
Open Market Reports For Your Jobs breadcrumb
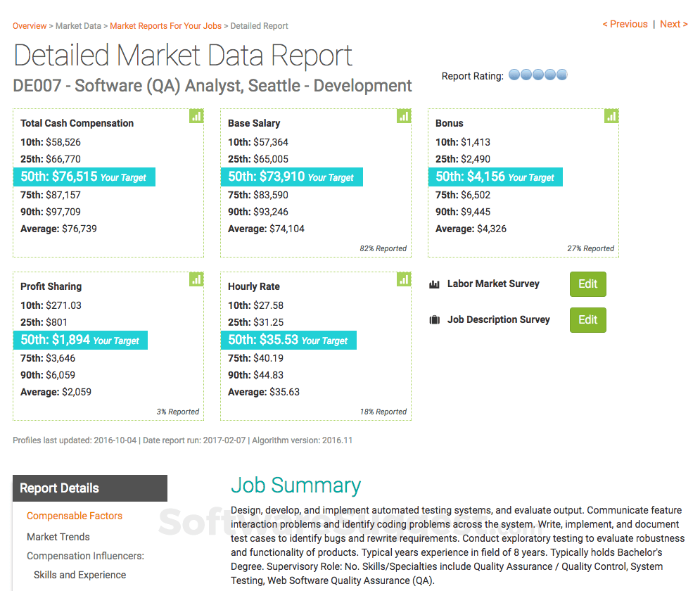point(165,25)
